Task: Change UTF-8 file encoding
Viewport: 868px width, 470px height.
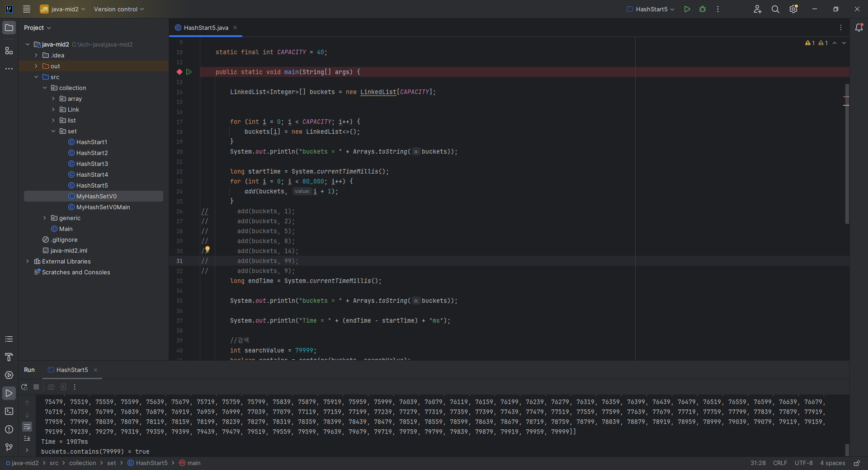Action: click(x=803, y=463)
